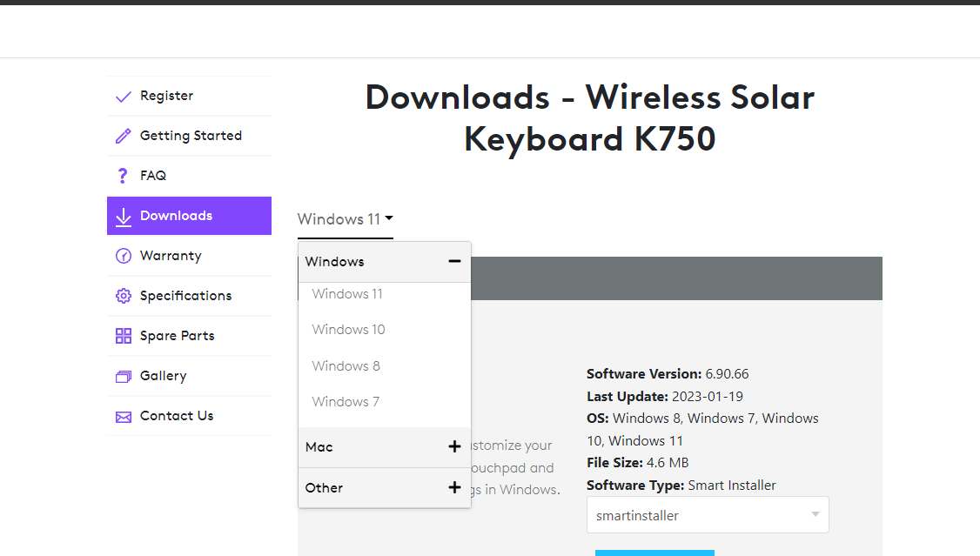
Task: Click the Downloads Wireless Solar Keyboard heading
Action: click(590, 117)
